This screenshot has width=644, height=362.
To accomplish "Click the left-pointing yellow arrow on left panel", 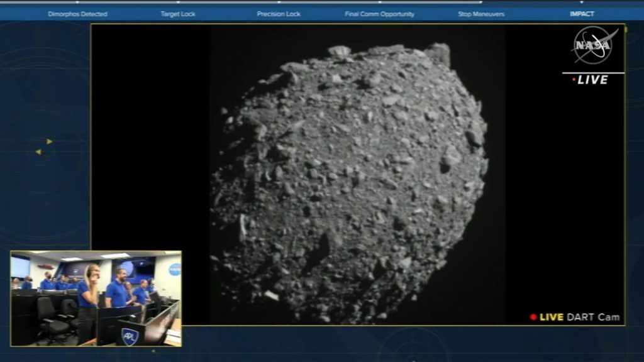I will pyautogui.click(x=38, y=151).
